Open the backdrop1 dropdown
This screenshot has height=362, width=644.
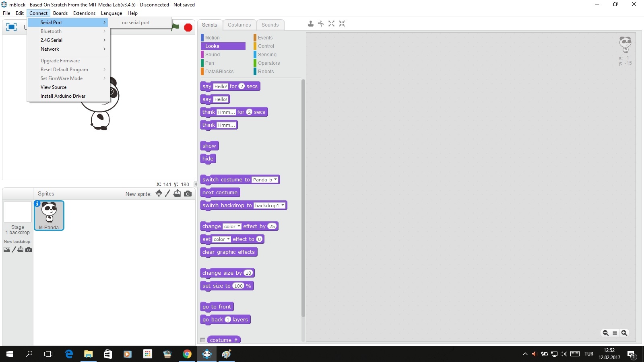270,206
